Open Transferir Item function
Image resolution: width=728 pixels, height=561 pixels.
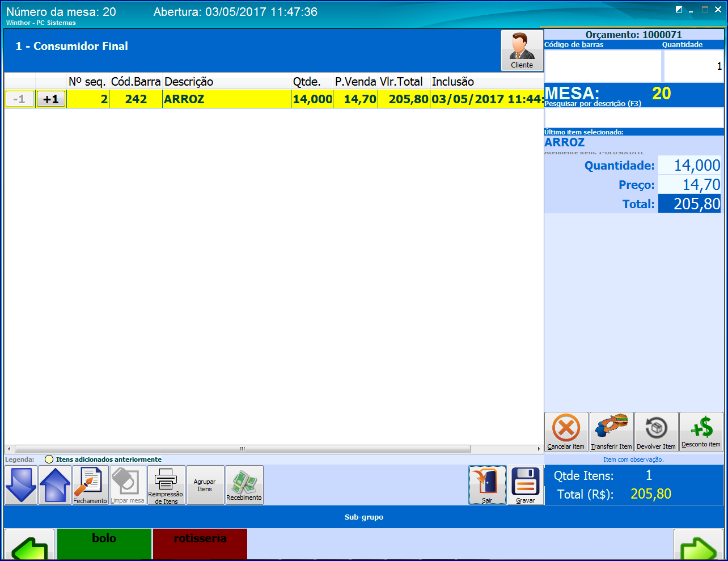coord(611,432)
